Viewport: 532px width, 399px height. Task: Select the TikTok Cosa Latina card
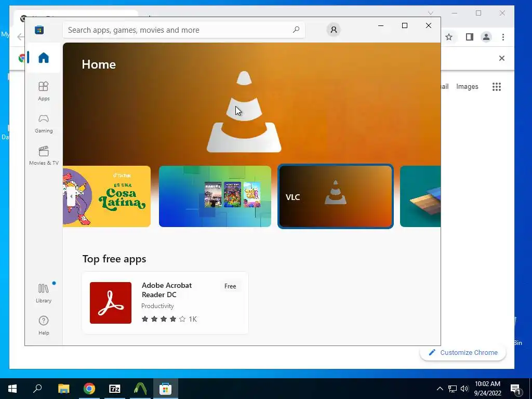(x=107, y=196)
